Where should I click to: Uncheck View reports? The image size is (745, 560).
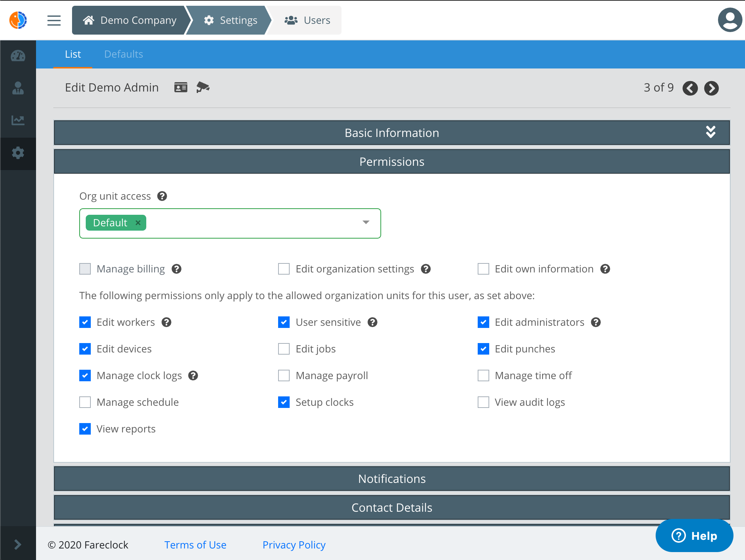[85, 429]
